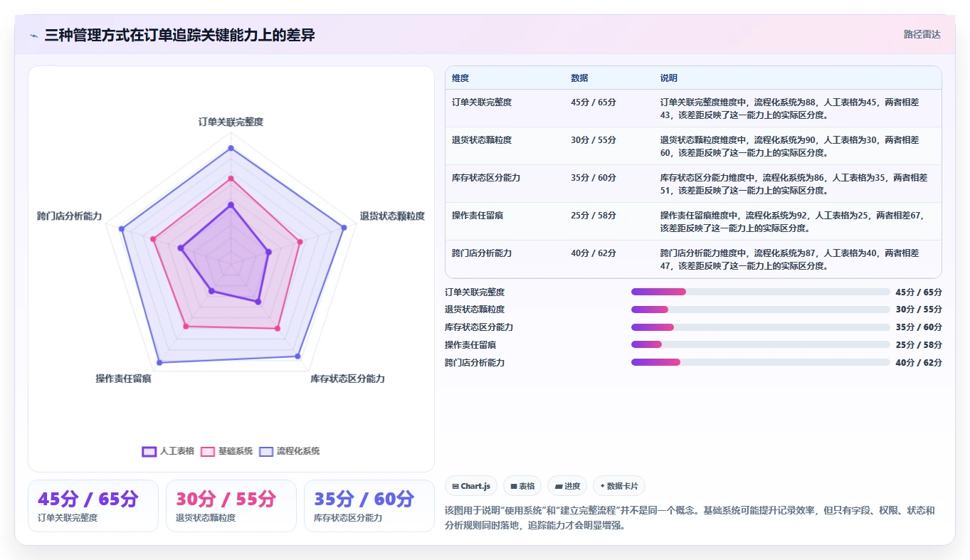Click the 流程化系统 point on 操作责任留痕 axis

[159, 363]
